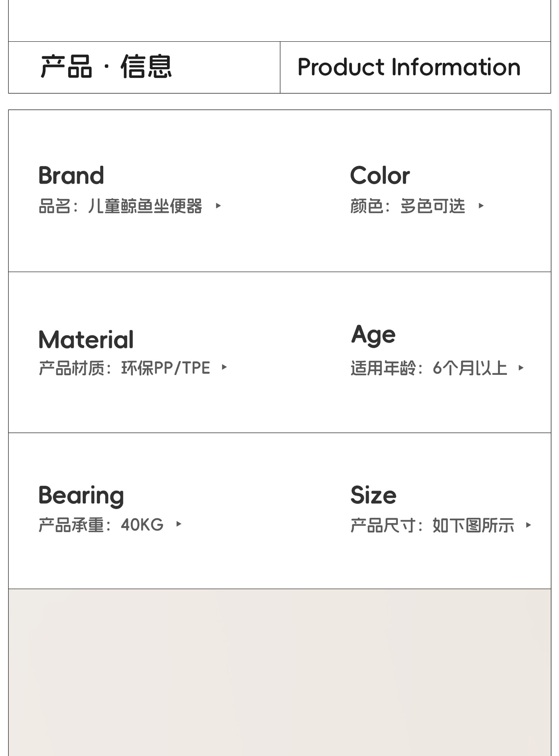Click the Brand heading
The height and width of the screenshot is (756, 559).
(x=71, y=175)
